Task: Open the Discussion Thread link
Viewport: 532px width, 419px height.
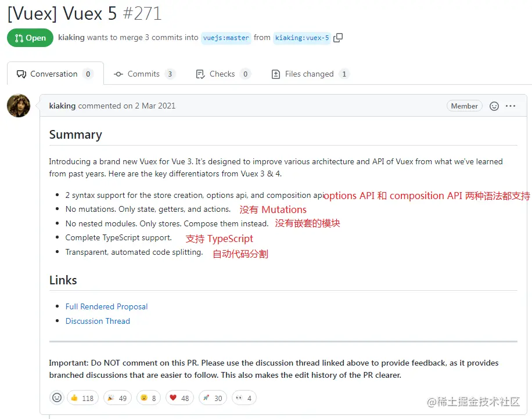Action: [x=98, y=321]
